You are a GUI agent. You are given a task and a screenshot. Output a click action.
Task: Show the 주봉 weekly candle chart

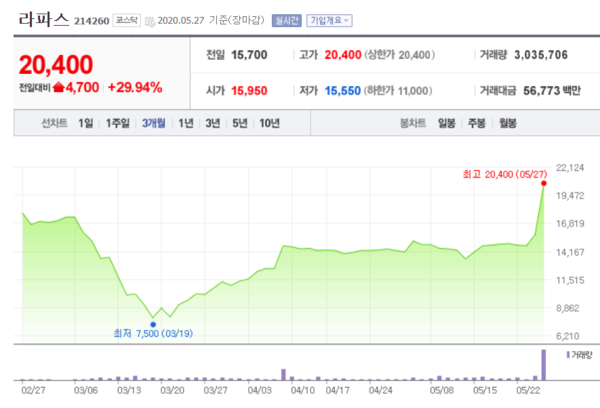coord(477,123)
